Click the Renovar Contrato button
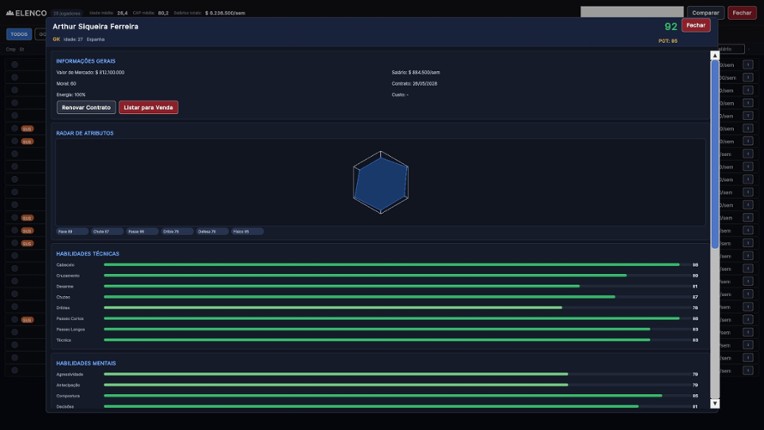 (x=86, y=107)
